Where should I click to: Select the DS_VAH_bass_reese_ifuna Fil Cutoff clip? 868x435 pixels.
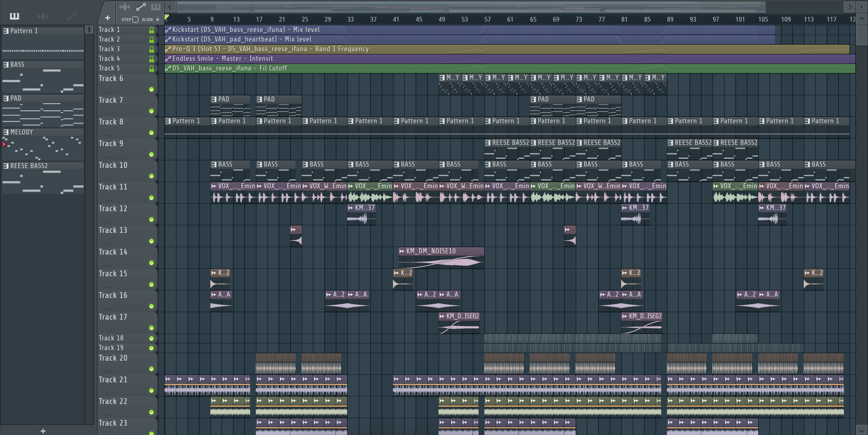510,68
